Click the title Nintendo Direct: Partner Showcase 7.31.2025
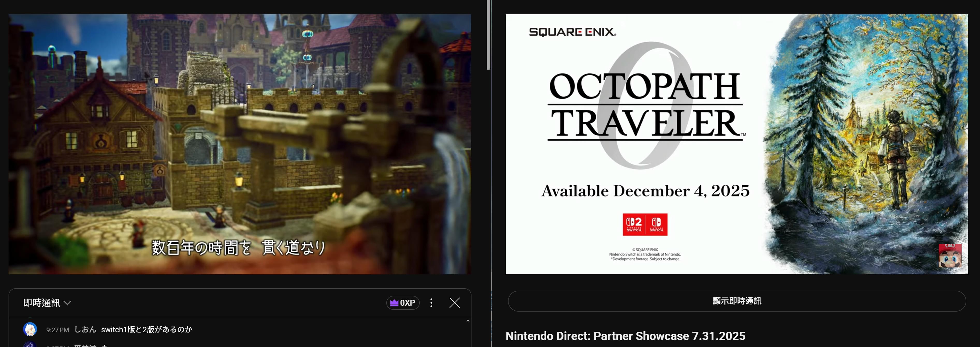 click(625, 336)
